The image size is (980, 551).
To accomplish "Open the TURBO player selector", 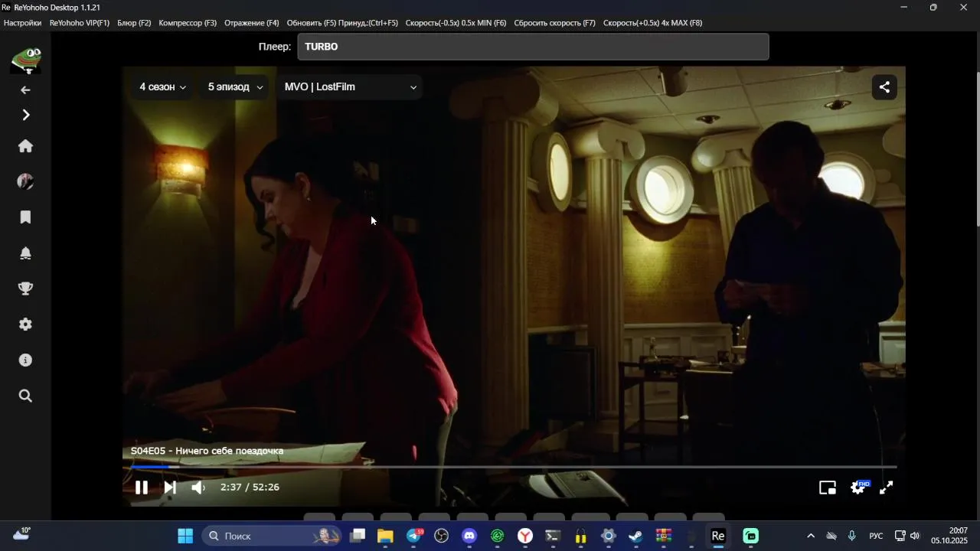I will tap(533, 47).
